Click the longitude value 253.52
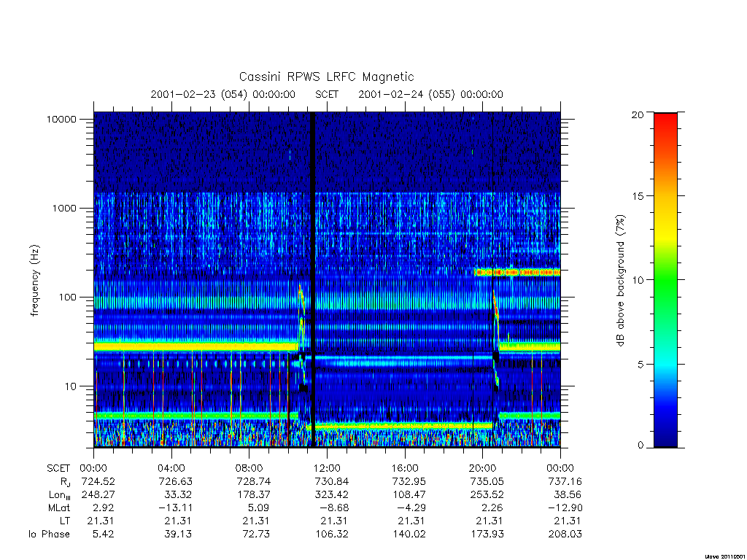 point(487,495)
